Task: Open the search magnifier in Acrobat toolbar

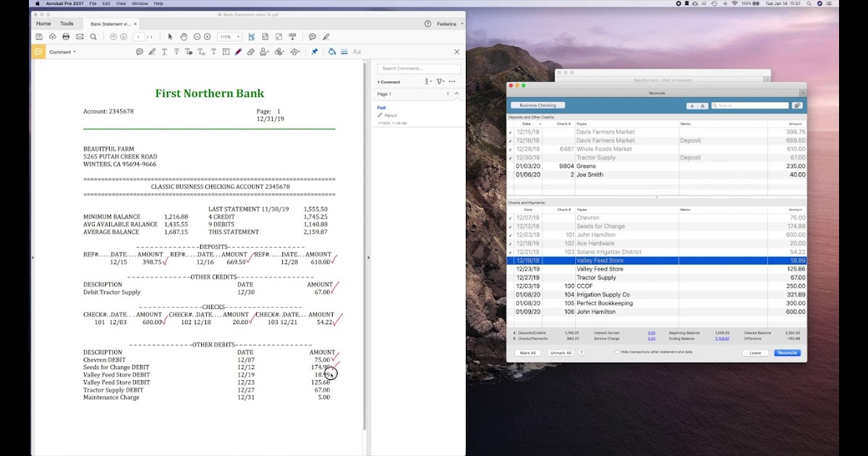Action: click(93, 37)
